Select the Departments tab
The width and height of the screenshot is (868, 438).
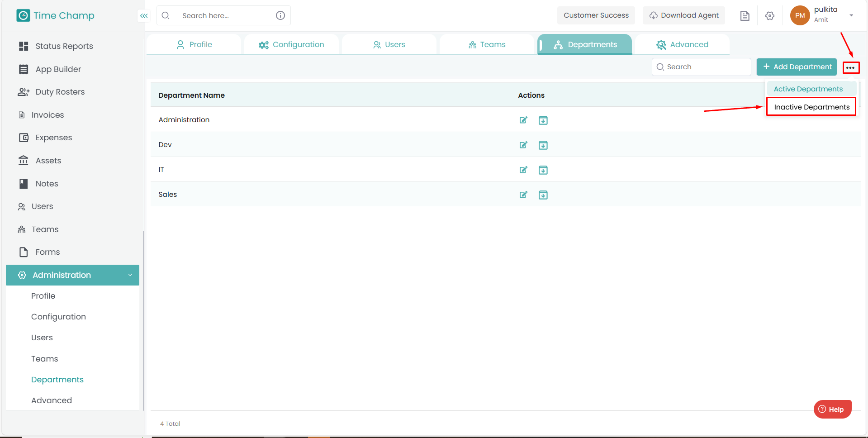[x=585, y=44]
